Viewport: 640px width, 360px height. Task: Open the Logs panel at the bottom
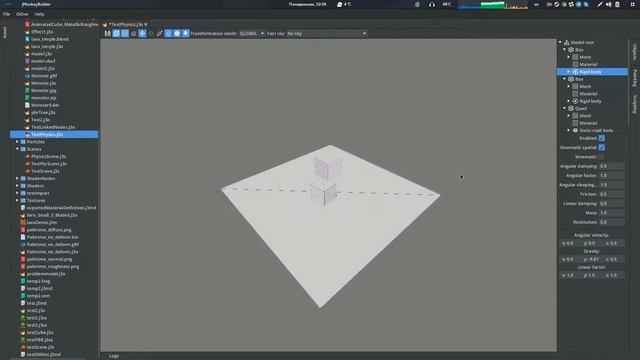[x=114, y=356]
